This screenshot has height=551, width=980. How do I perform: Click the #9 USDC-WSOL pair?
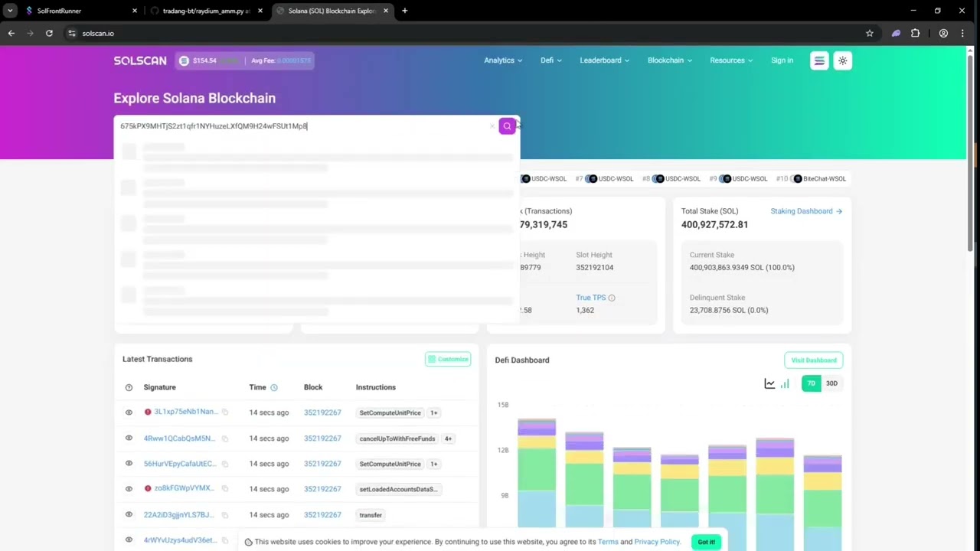click(x=738, y=178)
